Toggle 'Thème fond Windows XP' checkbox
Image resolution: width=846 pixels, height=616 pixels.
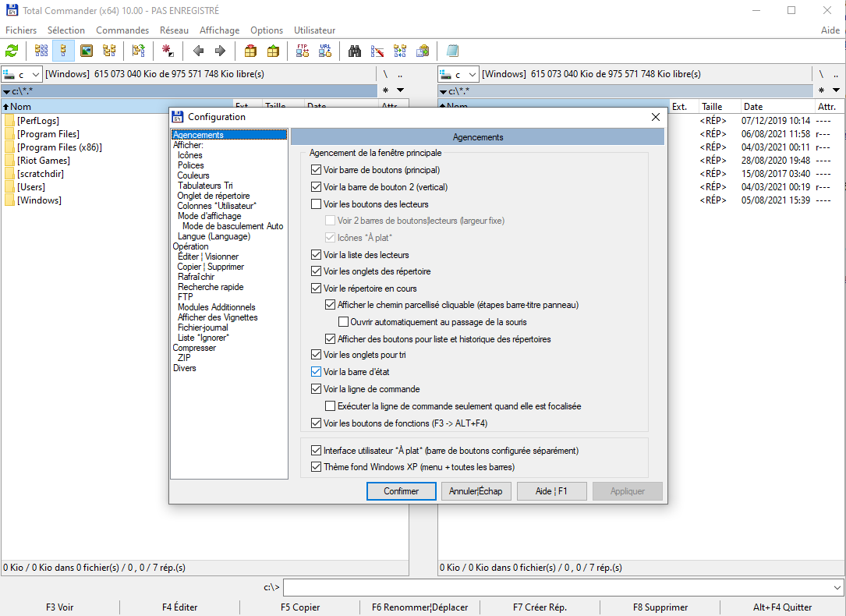tap(316, 467)
